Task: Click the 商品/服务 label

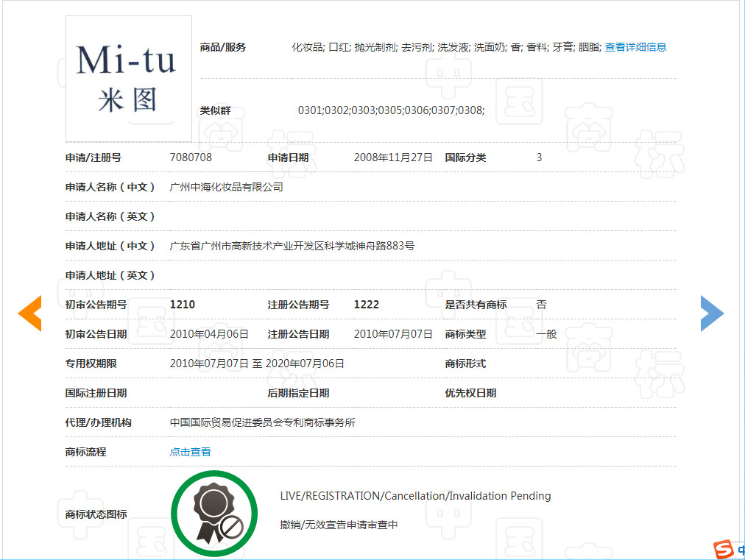Action: [222, 47]
